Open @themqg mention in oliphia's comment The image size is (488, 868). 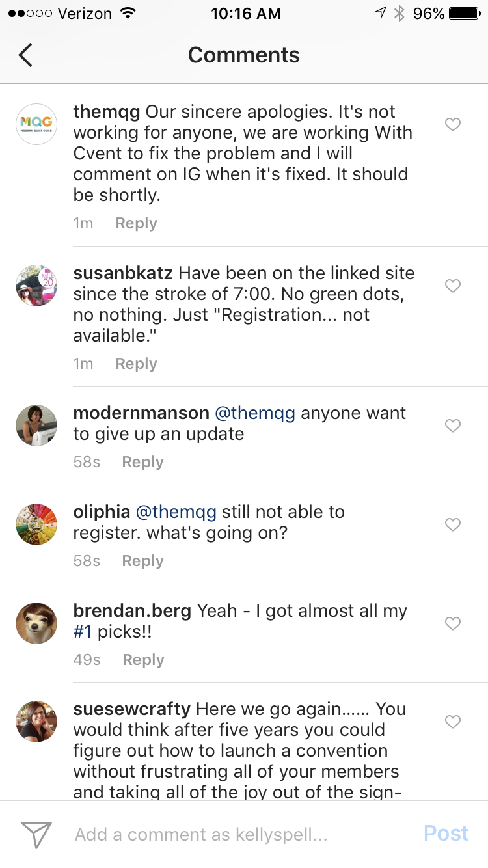pos(175,512)
